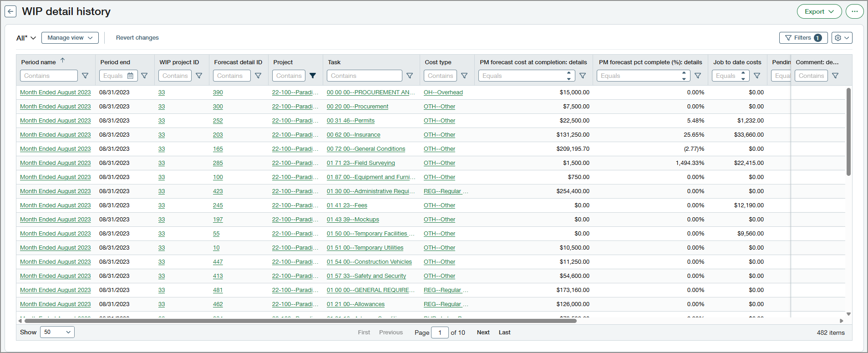
Task: Click PM forecast cost at completion filter funnel
Action: [583, 76]
